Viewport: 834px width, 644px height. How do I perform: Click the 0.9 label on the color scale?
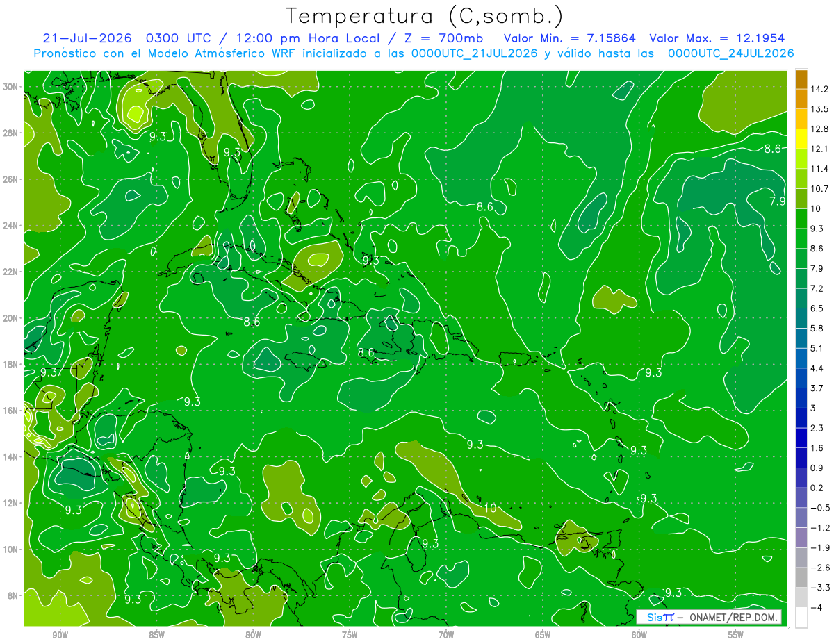pyautogui.click(x=817, y=468)
